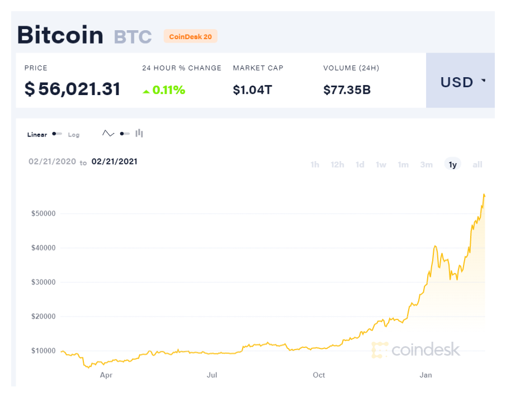506x420 pixels.
Task: Click the CoinDesk 20 badge
Action: [x=190, y=36]
